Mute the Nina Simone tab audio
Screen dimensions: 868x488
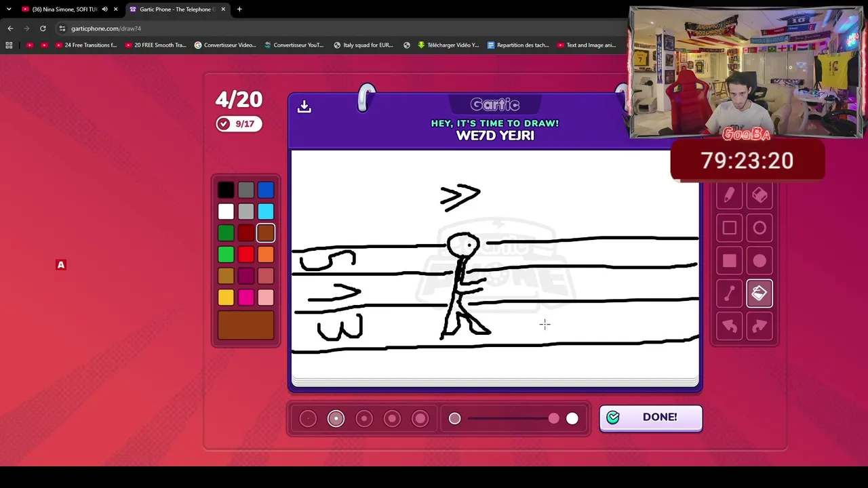[104, 9]
